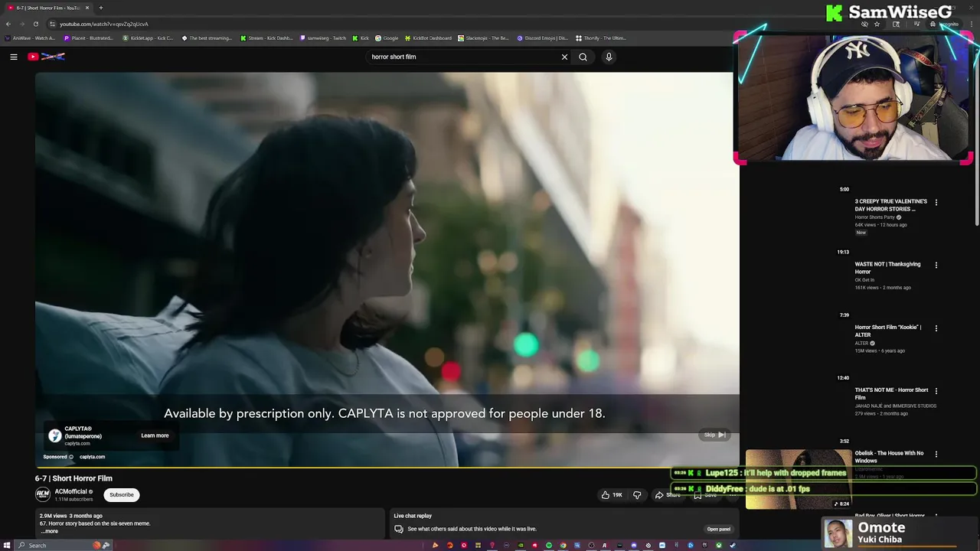Open KickBot Dashboard bookmark
Viewport: 980px width, 551px height.
coord(428,37)
